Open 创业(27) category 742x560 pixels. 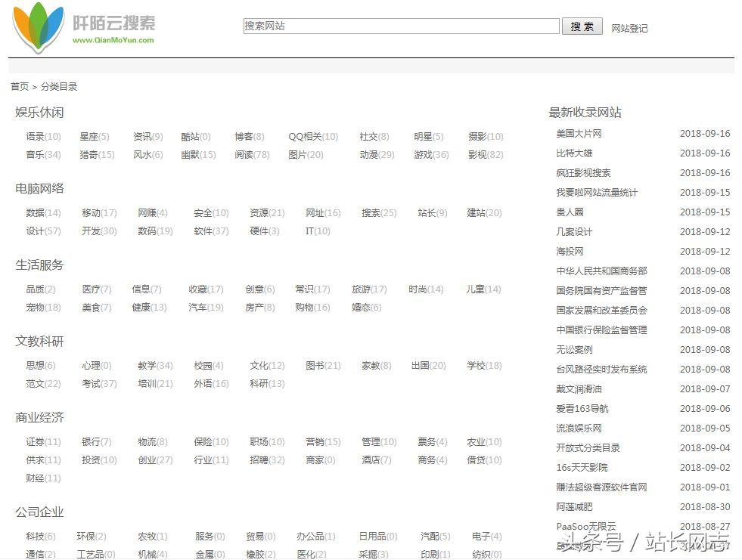point(155,459)
